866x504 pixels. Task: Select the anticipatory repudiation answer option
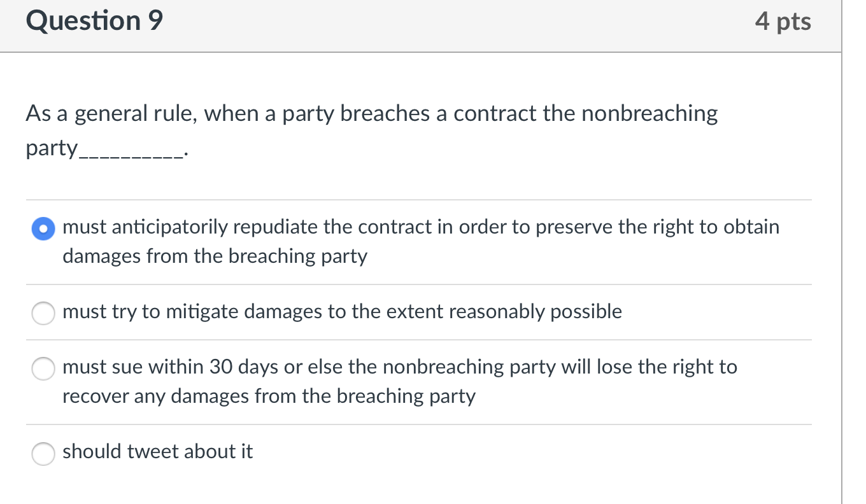(43, 228)
